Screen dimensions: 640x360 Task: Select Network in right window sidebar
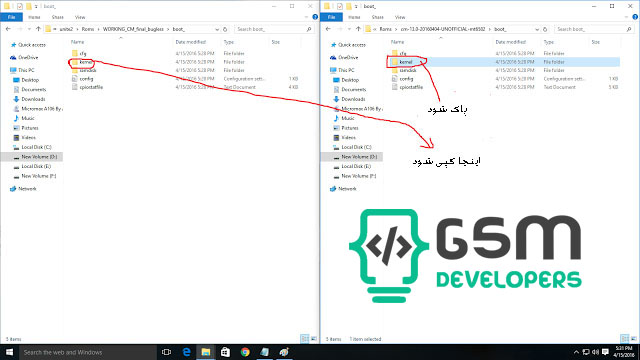[x=344, y=189]
